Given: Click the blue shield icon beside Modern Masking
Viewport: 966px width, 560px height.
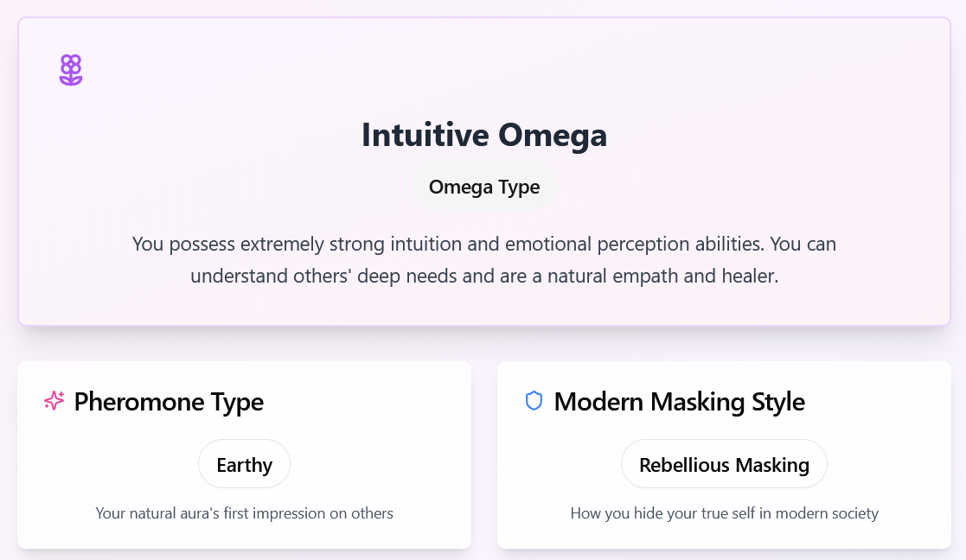Looking at the screenshot, I should (534, 401).
